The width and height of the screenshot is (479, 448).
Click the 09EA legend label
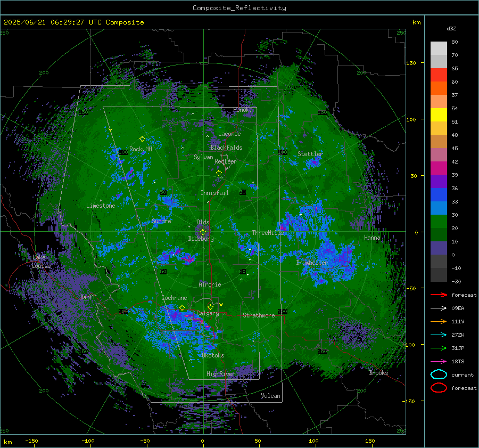[458, 308]
